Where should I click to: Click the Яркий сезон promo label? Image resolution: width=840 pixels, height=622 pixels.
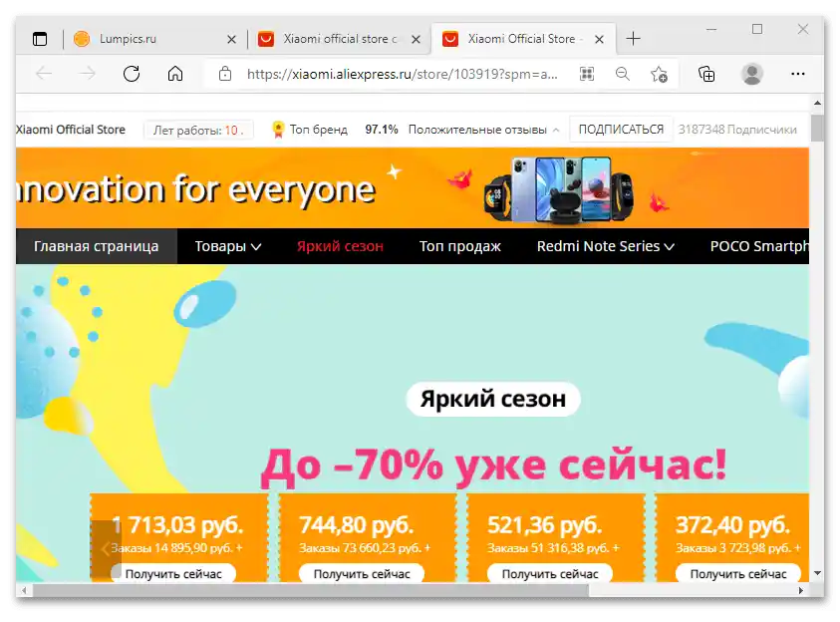coord(493,399)
